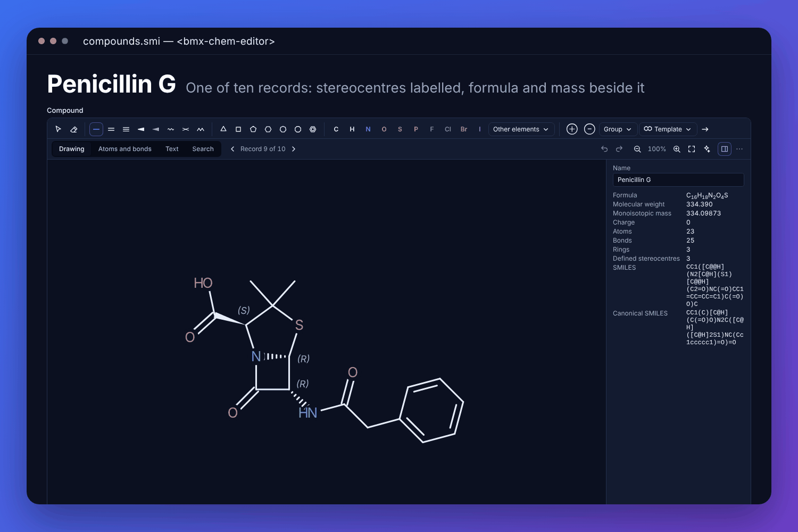Click the Name input field
This screenshot has width=798, height=532.
[678, 180]
